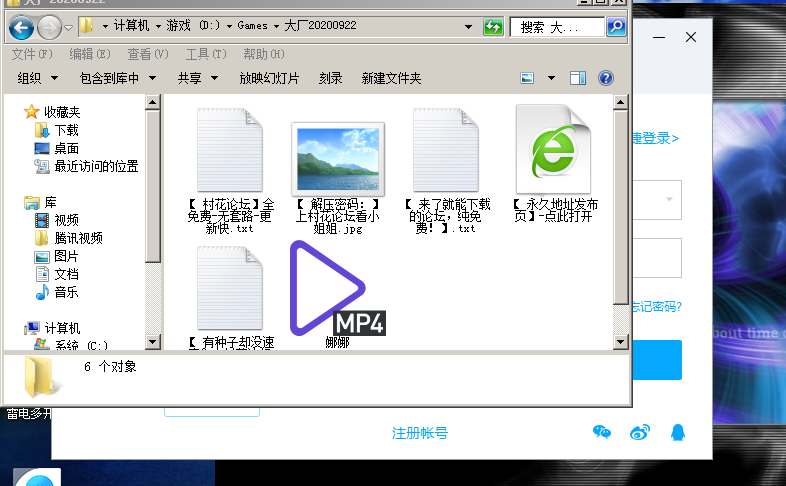Select 腾讯视频 in the navigation tree

click(x=78, y=238)
